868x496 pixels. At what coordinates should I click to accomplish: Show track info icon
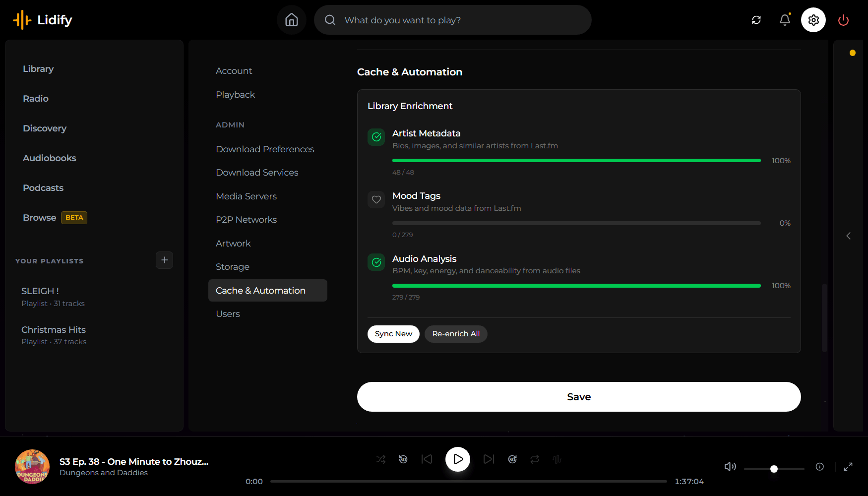(x=819, y=466)
